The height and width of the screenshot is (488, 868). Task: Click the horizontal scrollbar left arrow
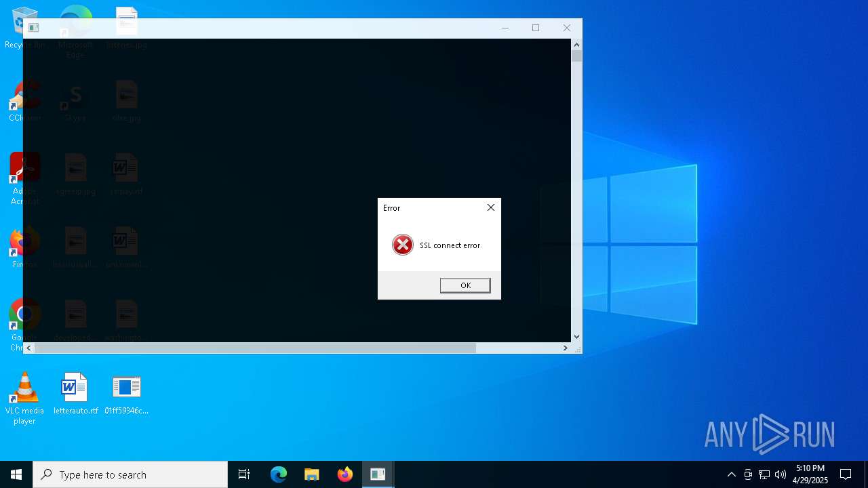pos(28,348)
